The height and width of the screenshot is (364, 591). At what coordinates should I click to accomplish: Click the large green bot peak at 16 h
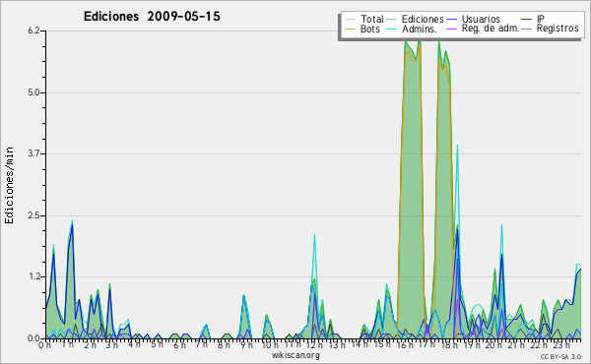411,188
